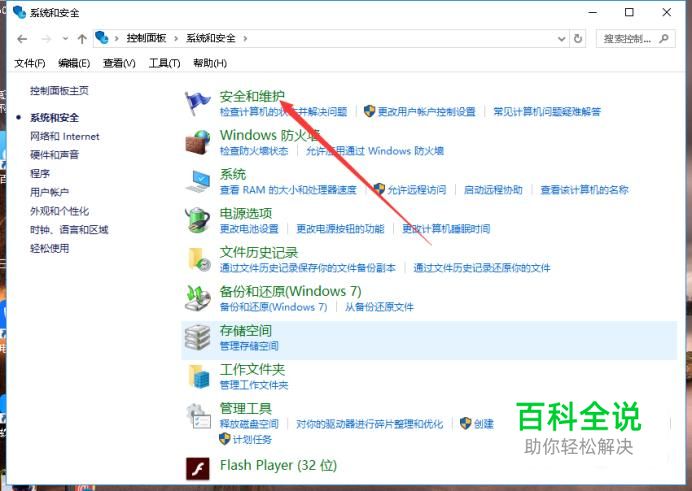Open the File History folder icon

coord(199,259)
